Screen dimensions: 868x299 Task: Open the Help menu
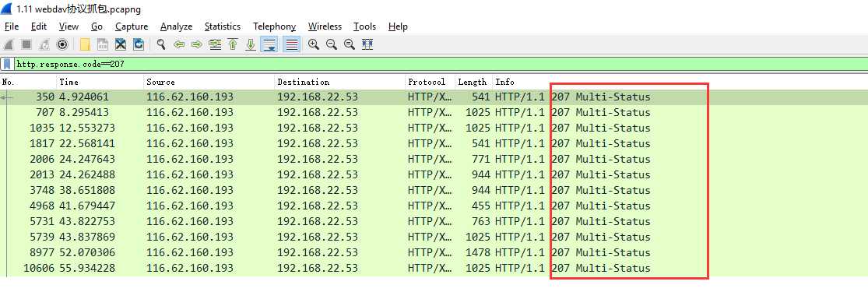398,26
